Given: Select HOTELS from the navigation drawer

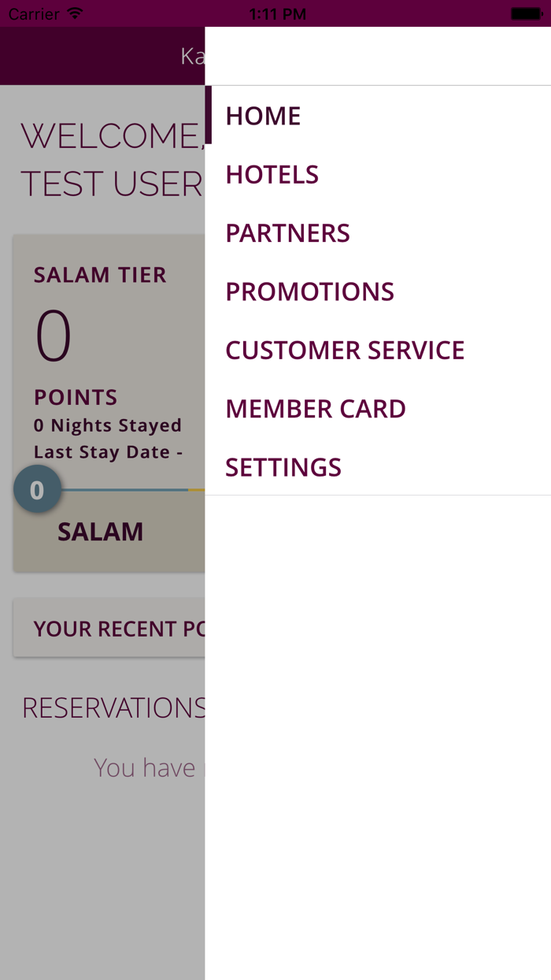Looking at the screenshot, I should pos(272,174).
